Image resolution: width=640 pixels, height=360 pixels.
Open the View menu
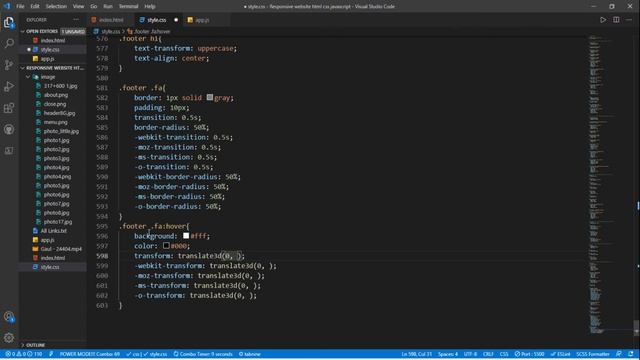(x=78, y=6)
